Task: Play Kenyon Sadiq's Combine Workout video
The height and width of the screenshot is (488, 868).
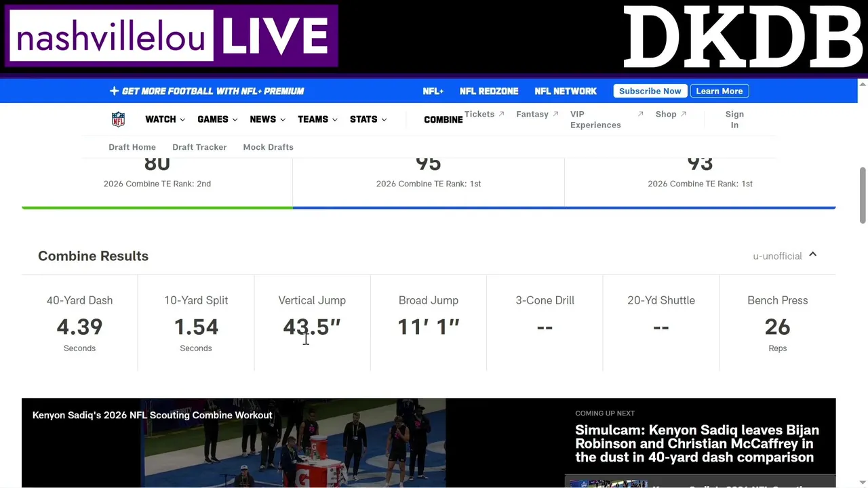Action: point(293,443)
